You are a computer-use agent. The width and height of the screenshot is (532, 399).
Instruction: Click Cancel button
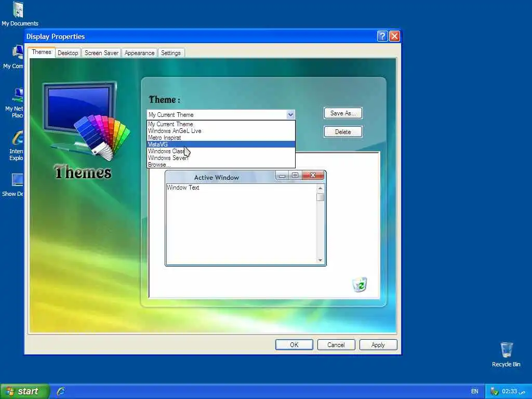point(336,345)
